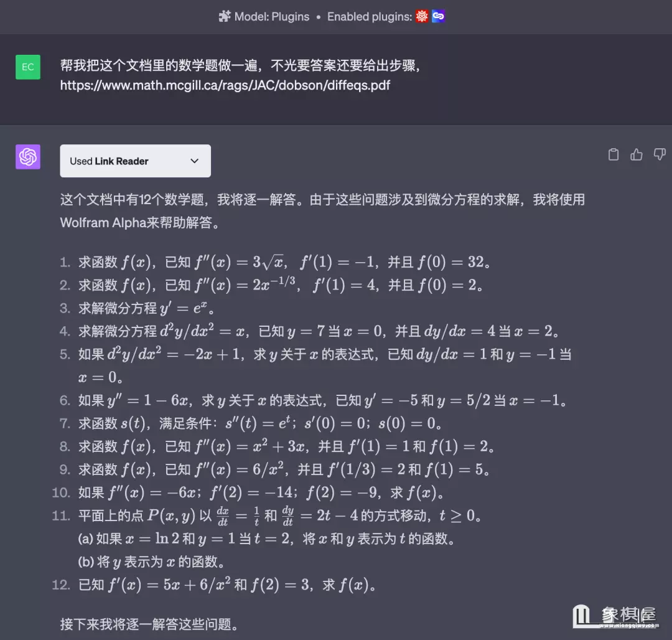
Task: Click the purple ChatGPT assistant avatar
Action: click(x=28, y=157)
